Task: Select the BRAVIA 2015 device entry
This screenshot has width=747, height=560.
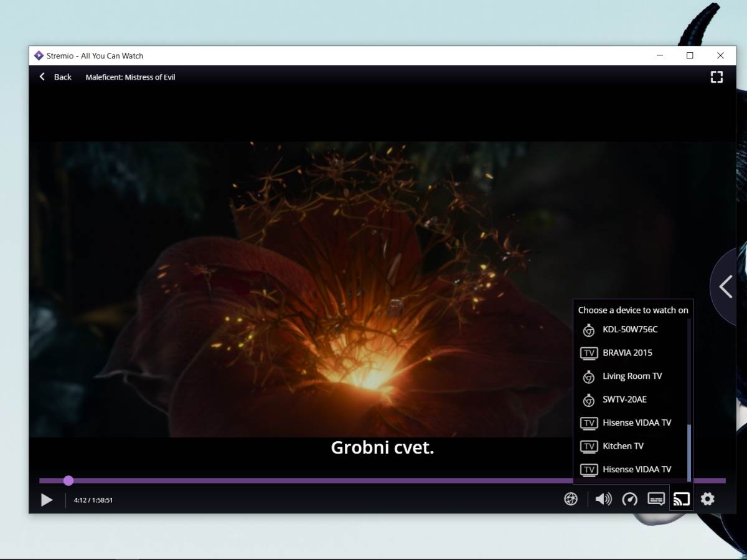Action: coord(627,353)
